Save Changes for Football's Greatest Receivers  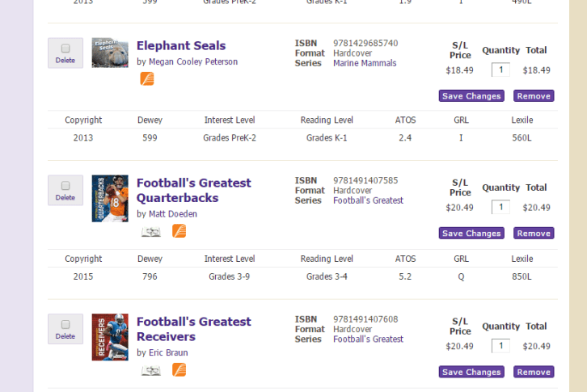tap(471, 373)
